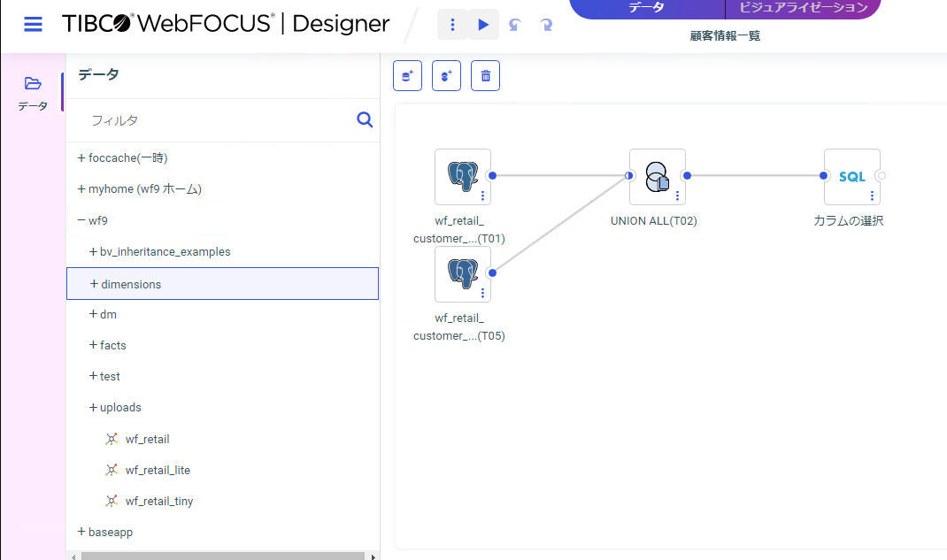Expand the foccache(一時) folder

point(81,157)
